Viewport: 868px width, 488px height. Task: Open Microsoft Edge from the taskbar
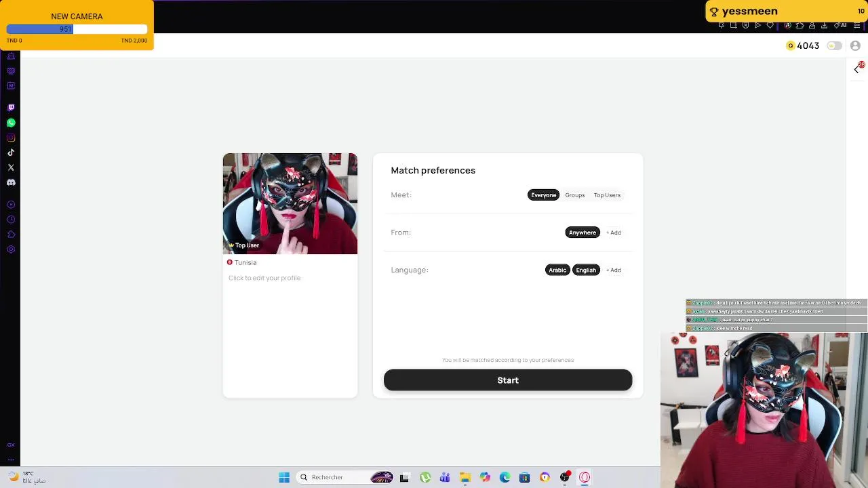tap(505, 477)
